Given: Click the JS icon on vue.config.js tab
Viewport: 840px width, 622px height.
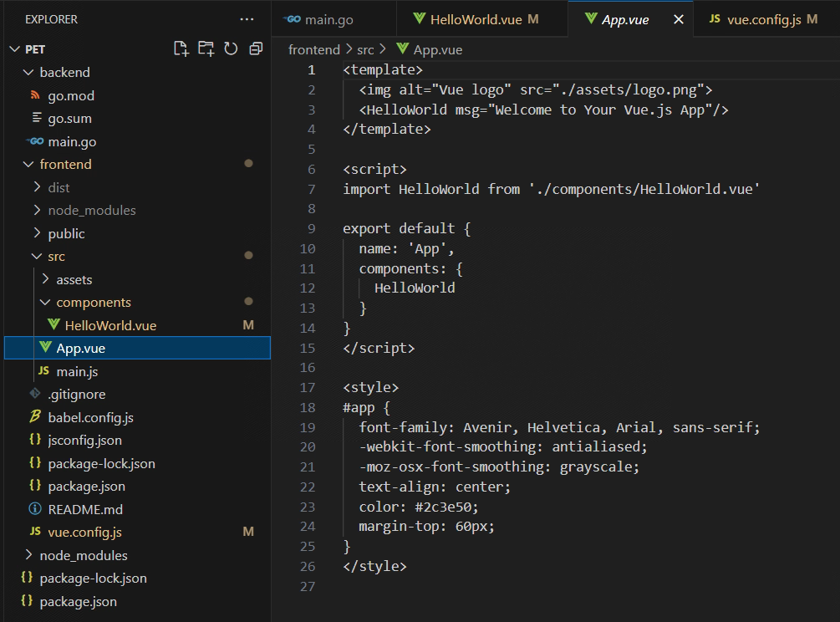Looking at the screenshot, I should [715, 19].
